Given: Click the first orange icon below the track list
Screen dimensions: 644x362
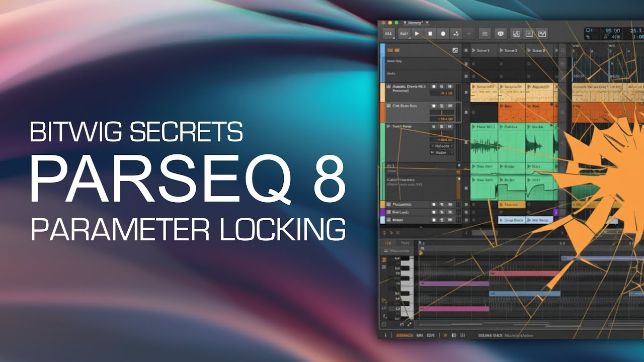Looking at the screenshot, I should pyautogui.click(x=384, y=233).
